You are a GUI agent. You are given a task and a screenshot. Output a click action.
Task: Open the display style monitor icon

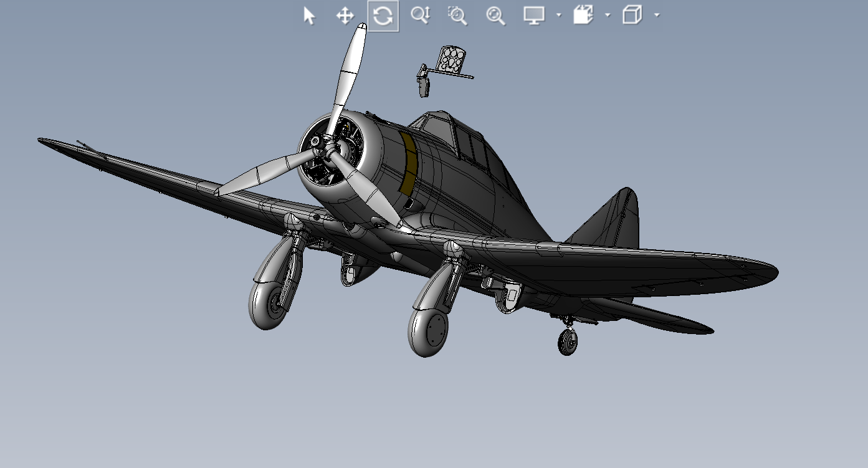pos(534,16)
